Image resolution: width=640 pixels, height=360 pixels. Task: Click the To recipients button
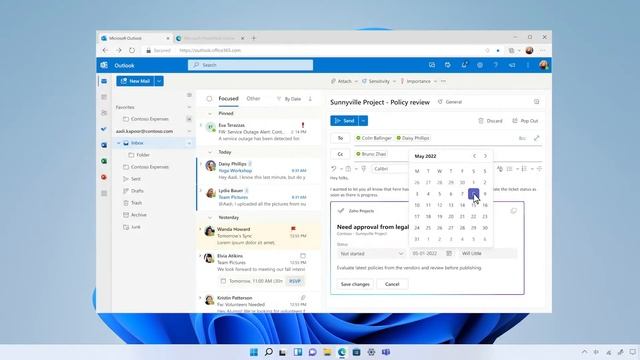(x=340, y=138)
